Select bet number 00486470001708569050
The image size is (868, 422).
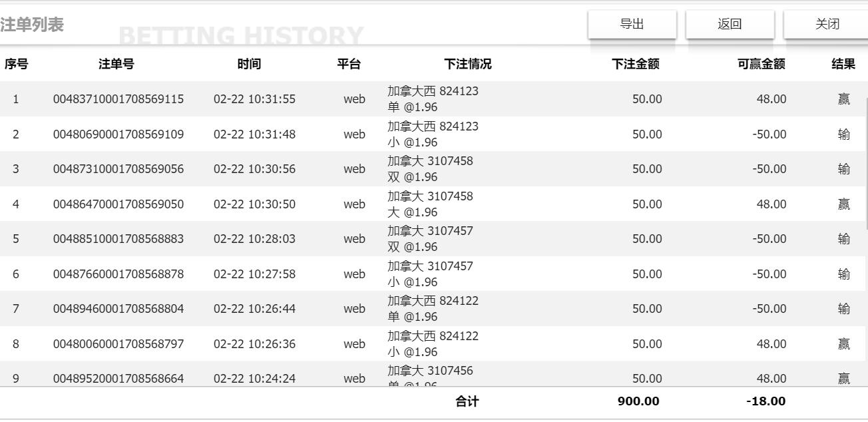point(118,204)
